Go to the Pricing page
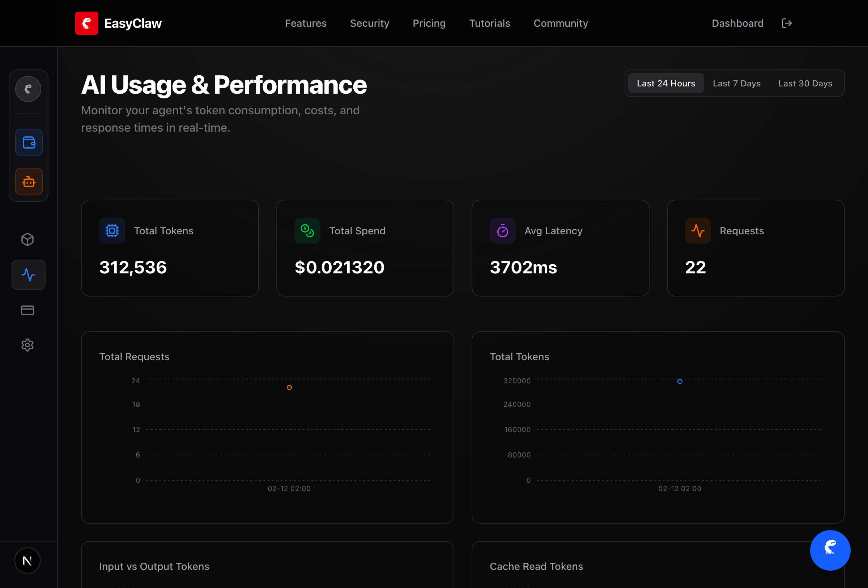The image size is (868, 588). tap(429, 23)
